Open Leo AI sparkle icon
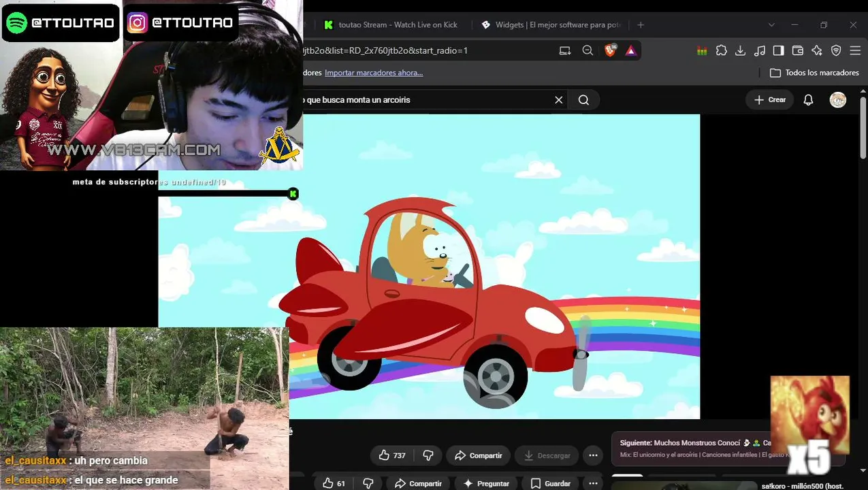868x490 pixels. point(817,50)
